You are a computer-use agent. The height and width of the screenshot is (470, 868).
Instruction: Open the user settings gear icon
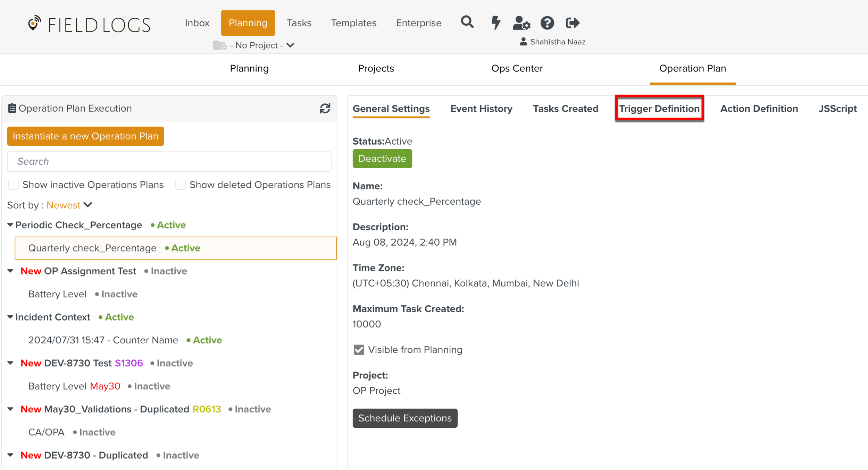(521, 23)
